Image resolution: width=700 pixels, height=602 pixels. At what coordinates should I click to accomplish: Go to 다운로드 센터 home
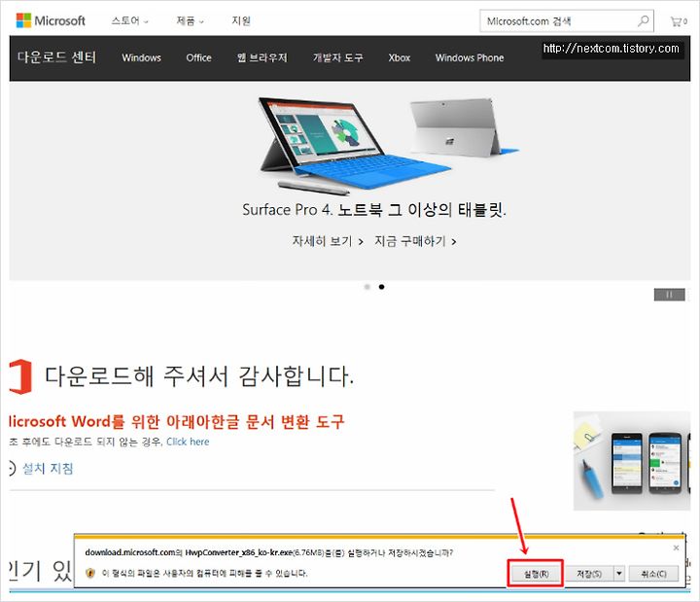pos(56,57)
